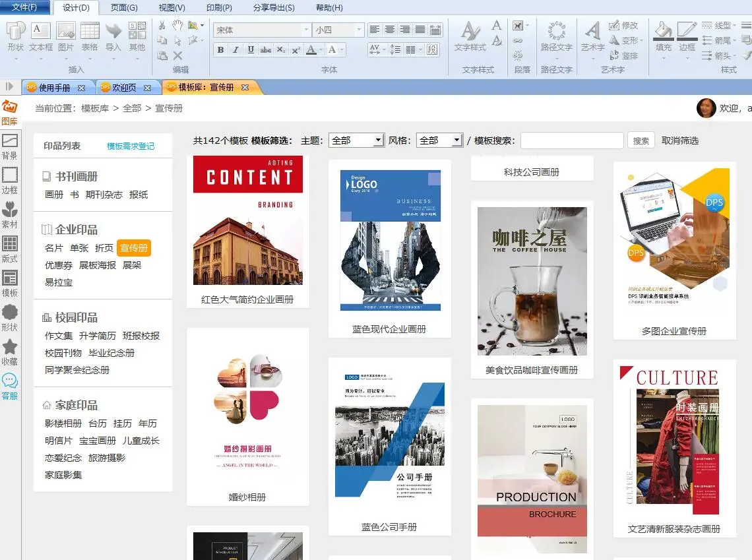Open the 素材 materials panel in sidebar

pos(10,214)
